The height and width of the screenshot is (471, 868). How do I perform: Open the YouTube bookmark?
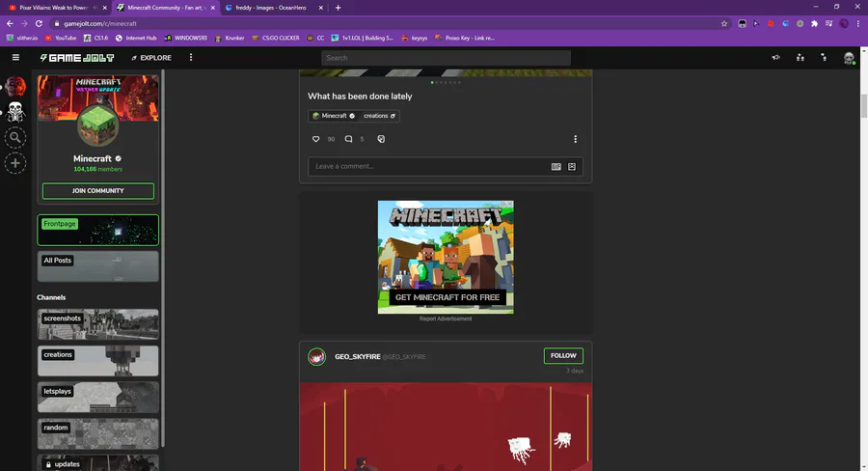[x=61, y=39]
